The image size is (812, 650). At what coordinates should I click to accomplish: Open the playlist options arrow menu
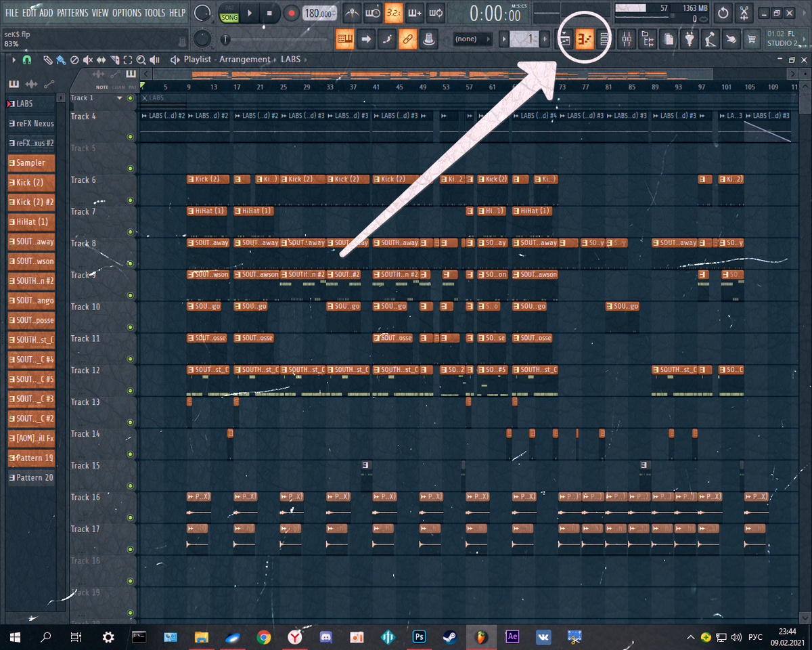[x=14, y=60]
